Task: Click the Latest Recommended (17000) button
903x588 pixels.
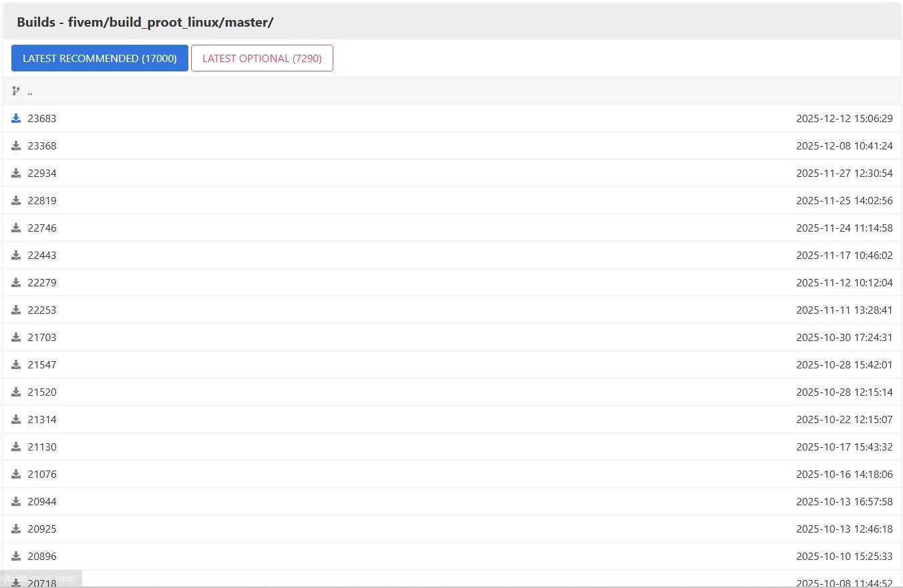Action: pyautogui.click(x=100, y=58)
